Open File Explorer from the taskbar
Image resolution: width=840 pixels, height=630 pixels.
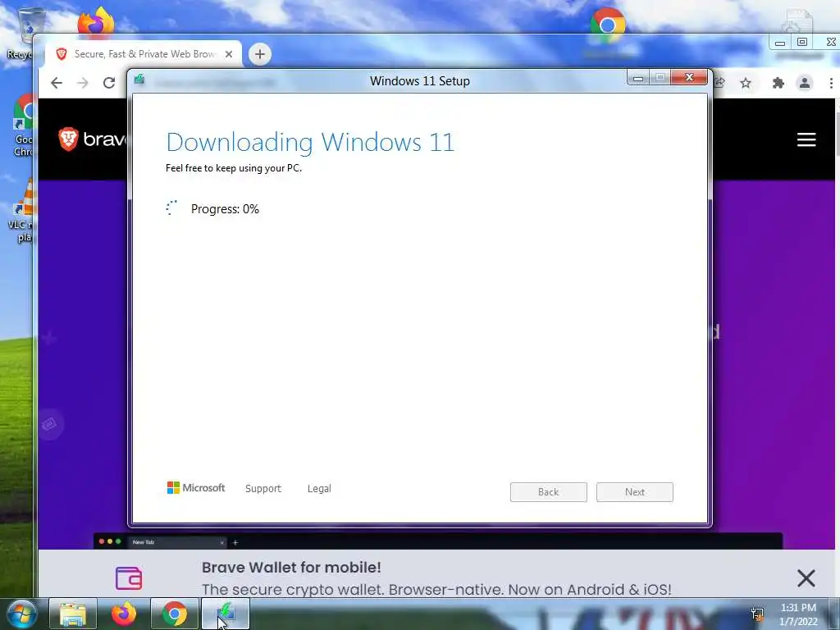73,614
